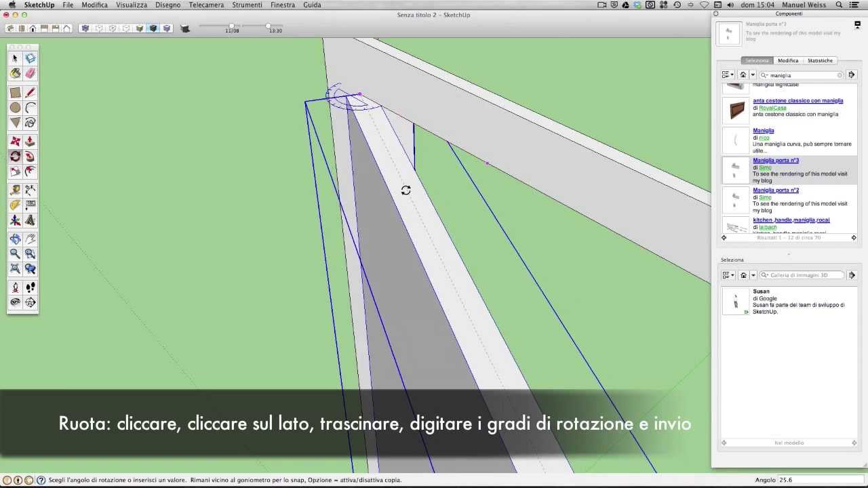The height and width of the screenshot is (488, 868).
Task: Activate the Scale tool
Action: point(15,171)
